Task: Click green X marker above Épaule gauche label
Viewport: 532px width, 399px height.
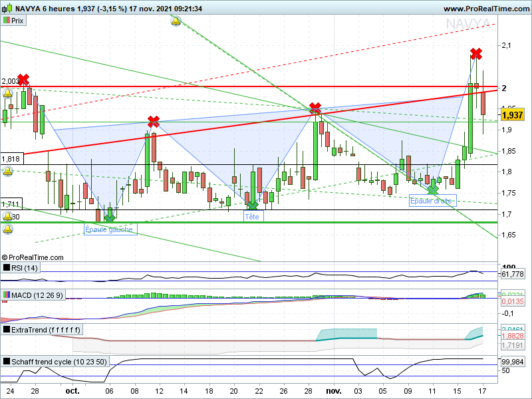Action: (x=109, y=218)
